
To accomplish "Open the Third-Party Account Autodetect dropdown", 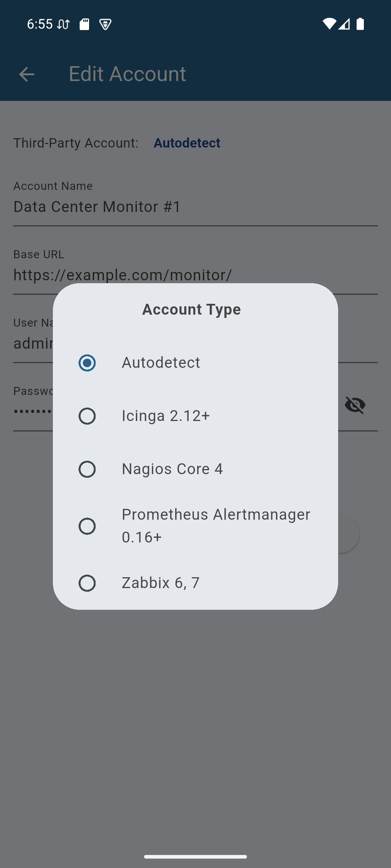I will [x=187, y=143].
